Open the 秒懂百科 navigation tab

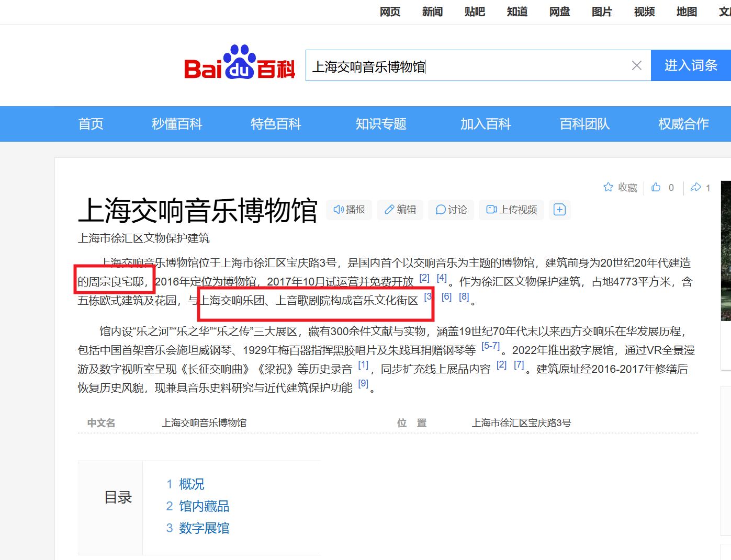(177, 124)
